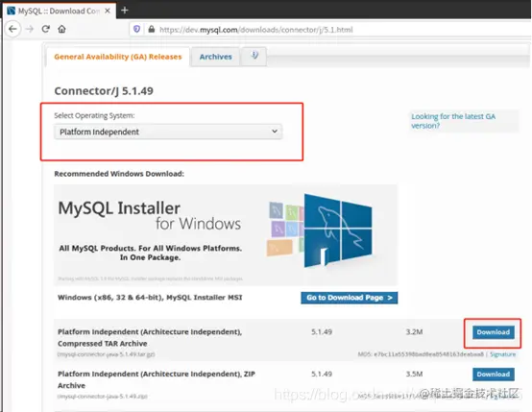Click the padlock site security icon
The width and height of the screenshot is (532, 412).
[152, 29]
